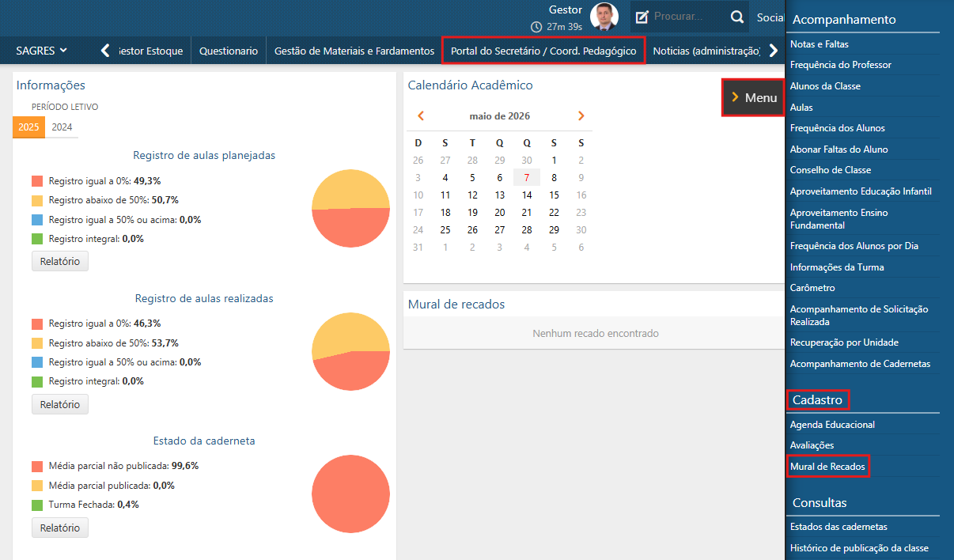Select day 20 in the calendar

coord(500,213)
